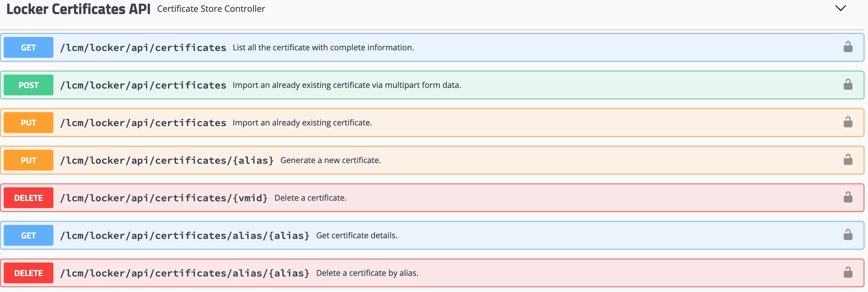Click 'Generate a new certificate.' description
The image size is (868, 292).
coord(331,160)
